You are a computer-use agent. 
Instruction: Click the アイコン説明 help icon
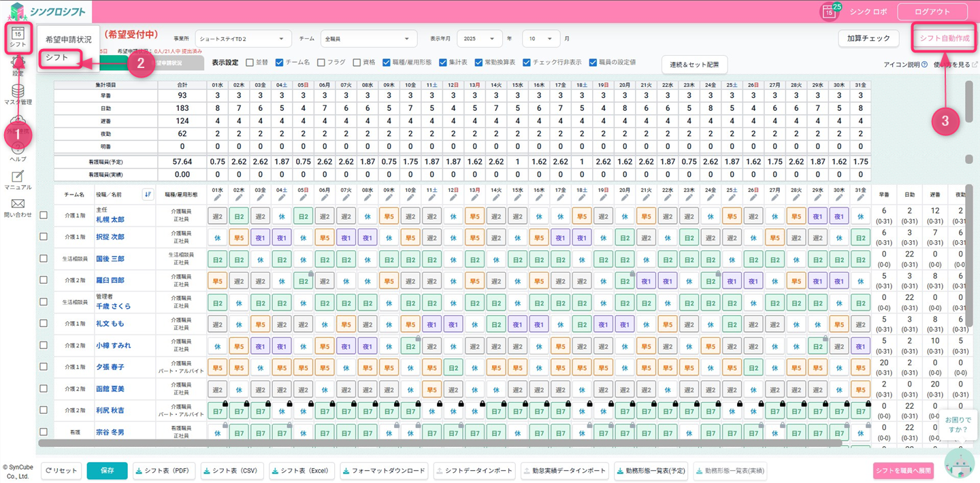pyautogui.click(x=924, y=65)
